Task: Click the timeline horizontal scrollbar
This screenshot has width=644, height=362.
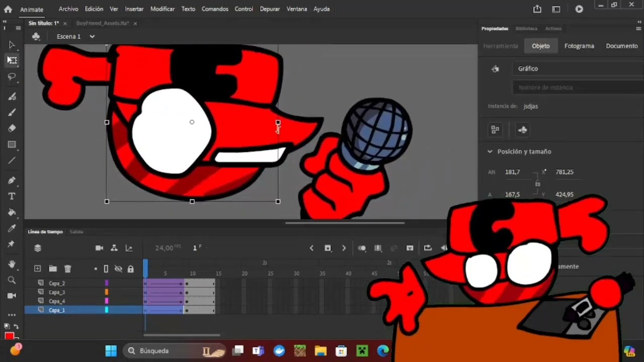Action: [182, 335]
